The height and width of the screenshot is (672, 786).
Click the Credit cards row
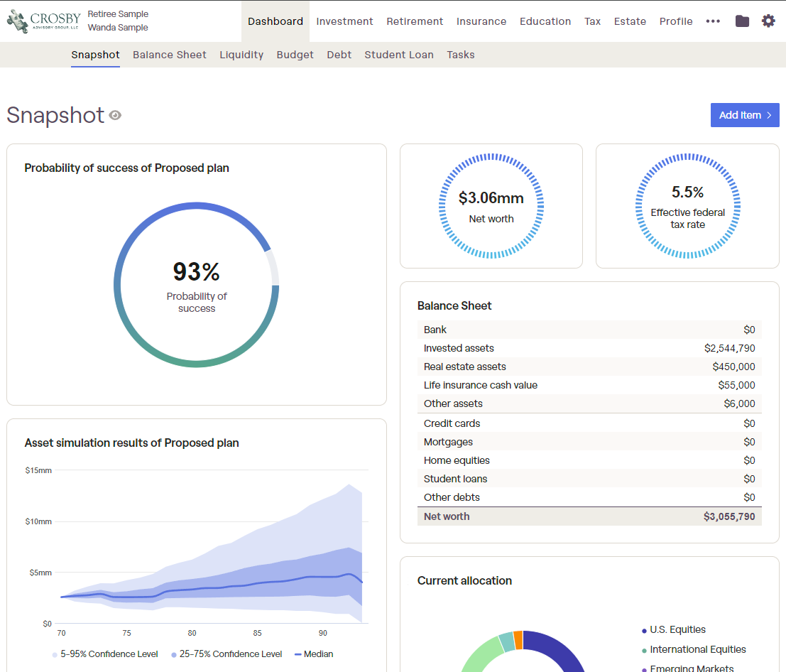point(589,423)
